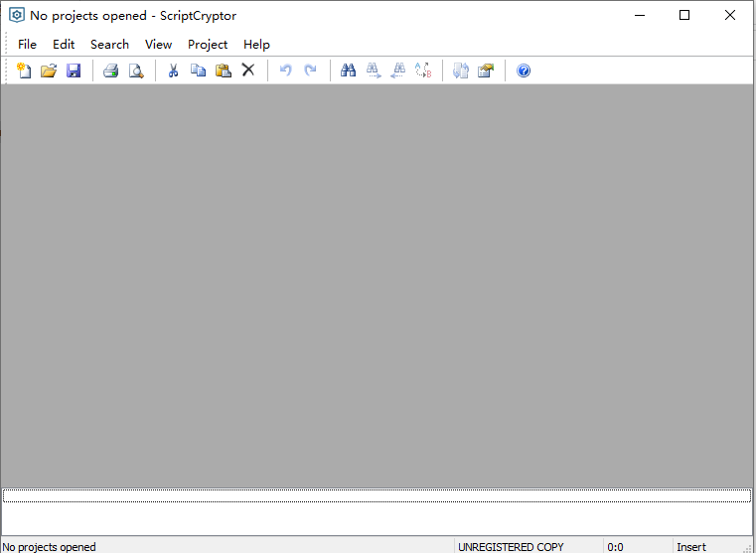This screenshot has height=553, width=756.
Task: Open the File menu
Action: point(27,44)
